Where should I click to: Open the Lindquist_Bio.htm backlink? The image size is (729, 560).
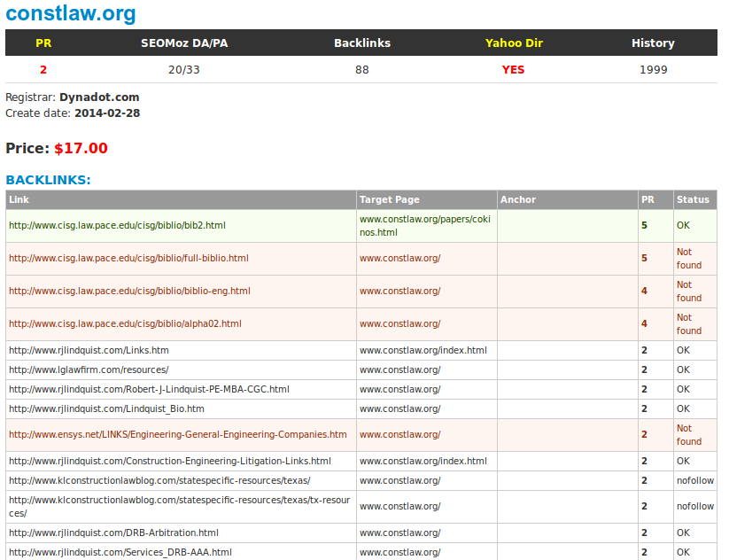pos(106,408)
